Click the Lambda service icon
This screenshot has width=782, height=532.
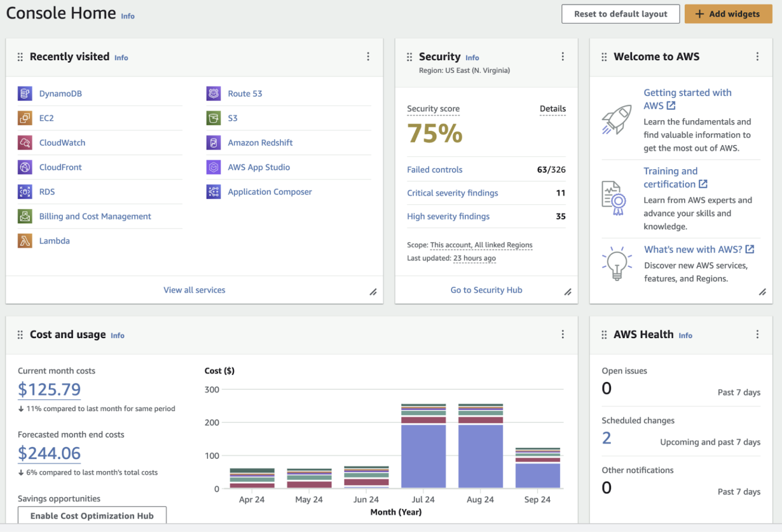tap(25, 241)
